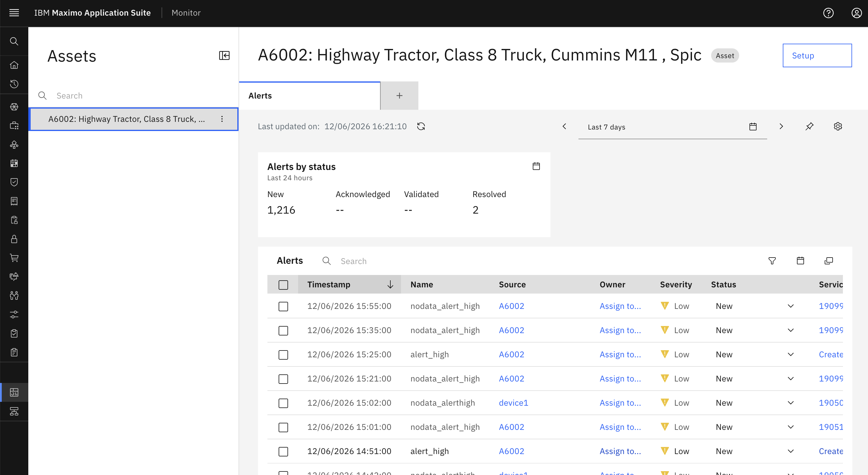Viewport: 868px width, 475px height.
Task: Open the shield check sidebar icon
Action: pyautogui.click(x=14, y=182)
